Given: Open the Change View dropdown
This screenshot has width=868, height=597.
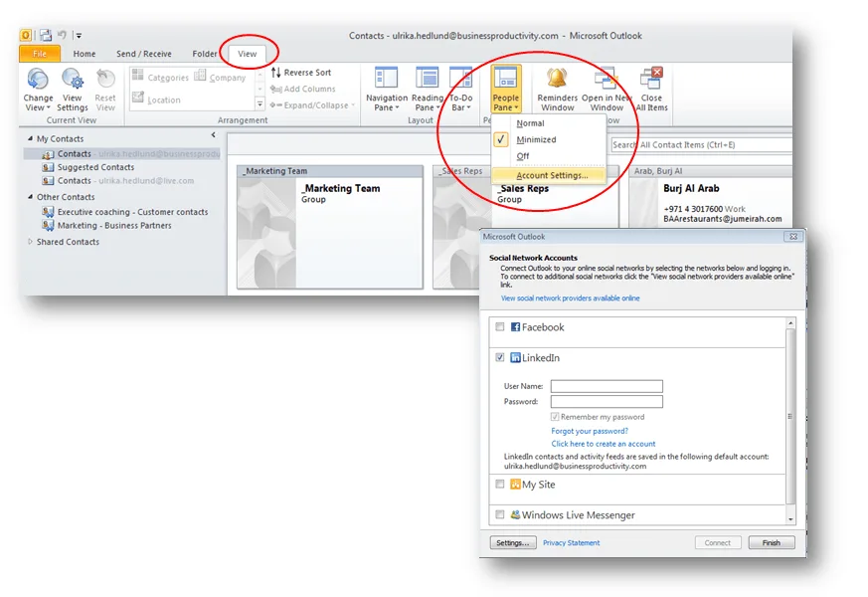Looking at the screenshot, I should (x=38, y=90).
